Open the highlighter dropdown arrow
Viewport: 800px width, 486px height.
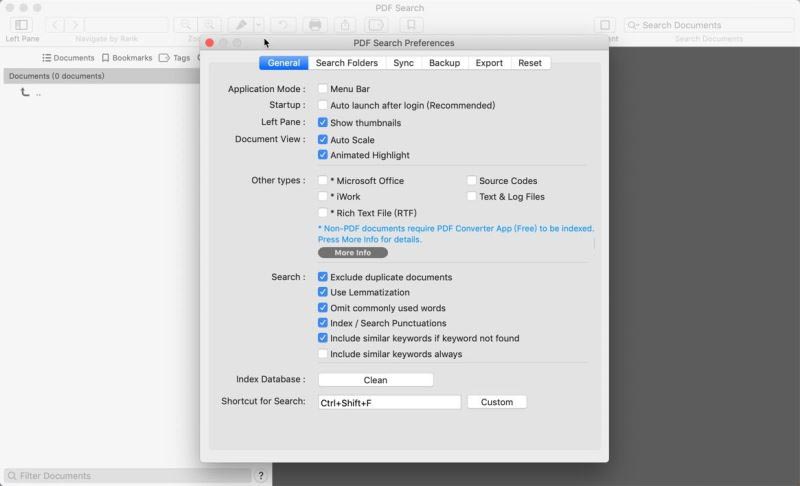[x=259, y=25]
